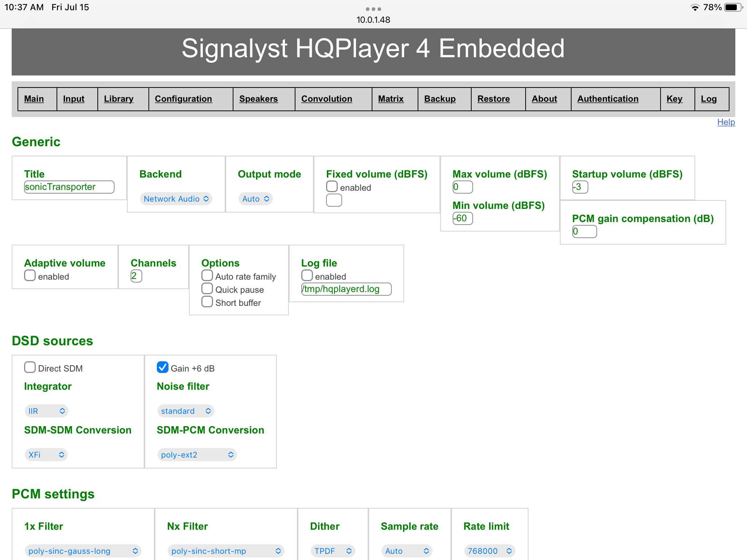Image resolution: width=747 pixels, height=560 pixels.
Task: Click the Backup link
Action: coord(440,99)
